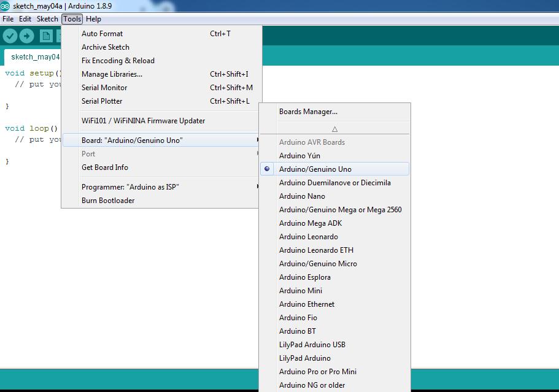This screenshot has height=392, width=559.
Task: Switch to the sketch_may04a tab
Action: pyautogui.click(x=34, y=57)
